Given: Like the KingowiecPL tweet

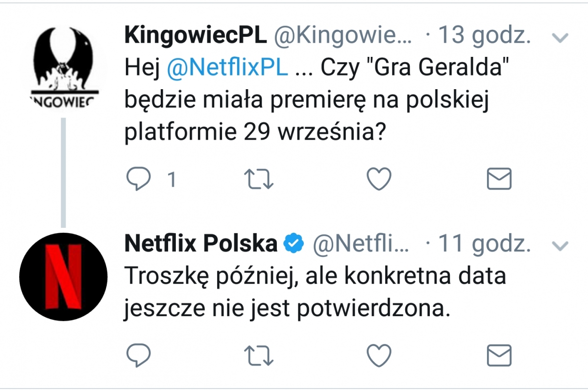Looking at the screenshot, I should 378,179.
